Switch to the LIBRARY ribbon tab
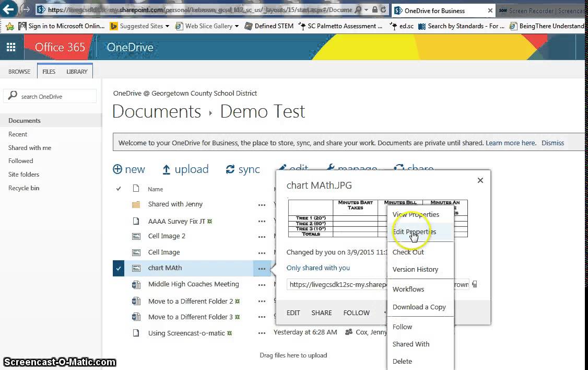 pyautogui.click(x=77, y=72)
